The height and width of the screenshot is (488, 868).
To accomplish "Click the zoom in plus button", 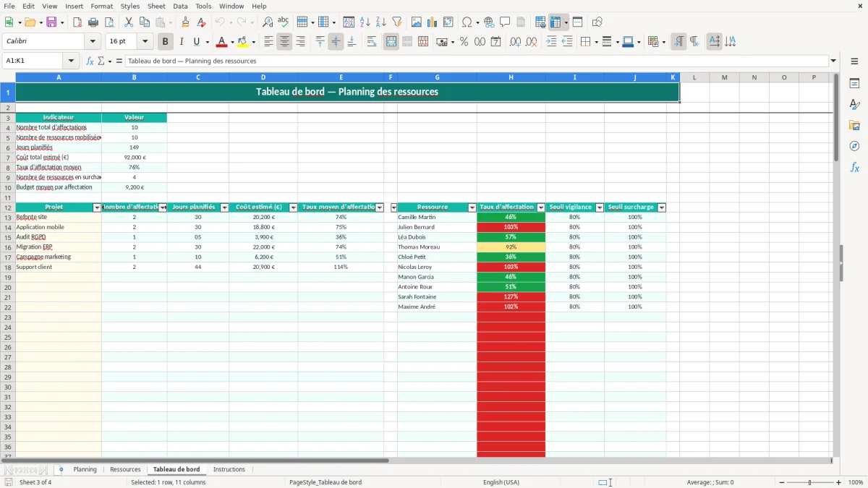I will point(839,482).
